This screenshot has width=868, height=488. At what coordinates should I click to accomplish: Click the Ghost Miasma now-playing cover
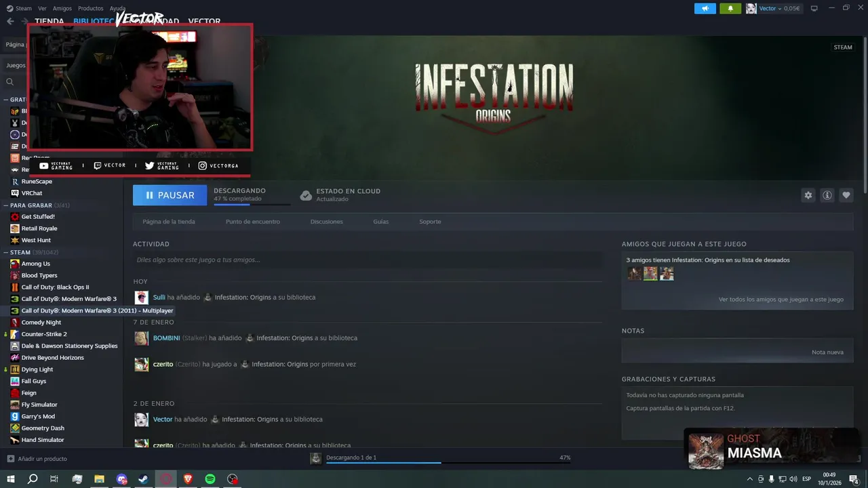[706, 451]
